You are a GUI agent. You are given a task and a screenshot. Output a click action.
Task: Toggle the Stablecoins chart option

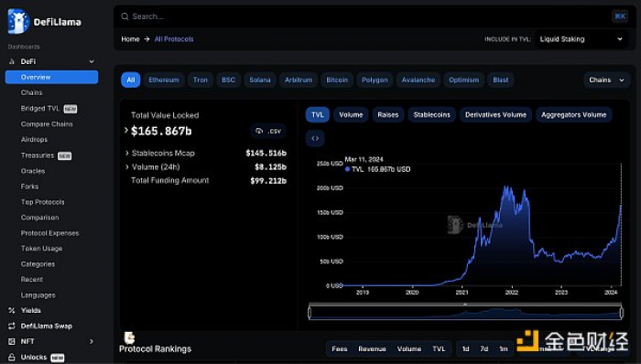[431, 115]
